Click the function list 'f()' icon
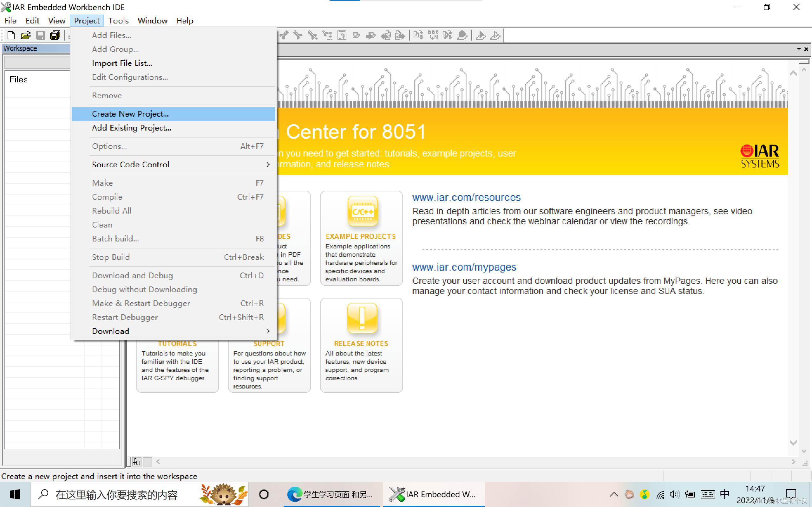Viewport: 812px width, 507px height. [137, 462]
